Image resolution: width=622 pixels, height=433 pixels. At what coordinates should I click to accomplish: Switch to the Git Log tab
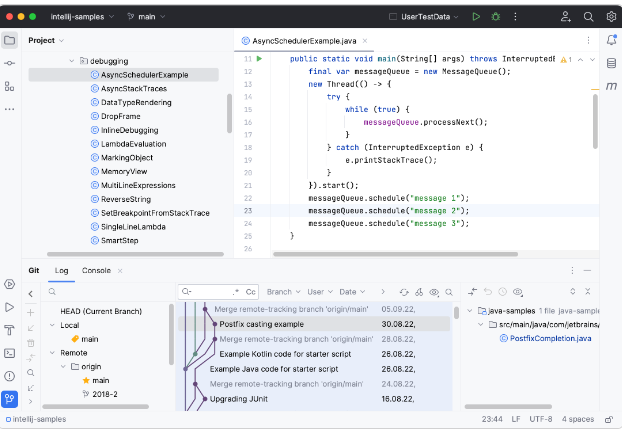pyautogui.click(x=61, y=270)
